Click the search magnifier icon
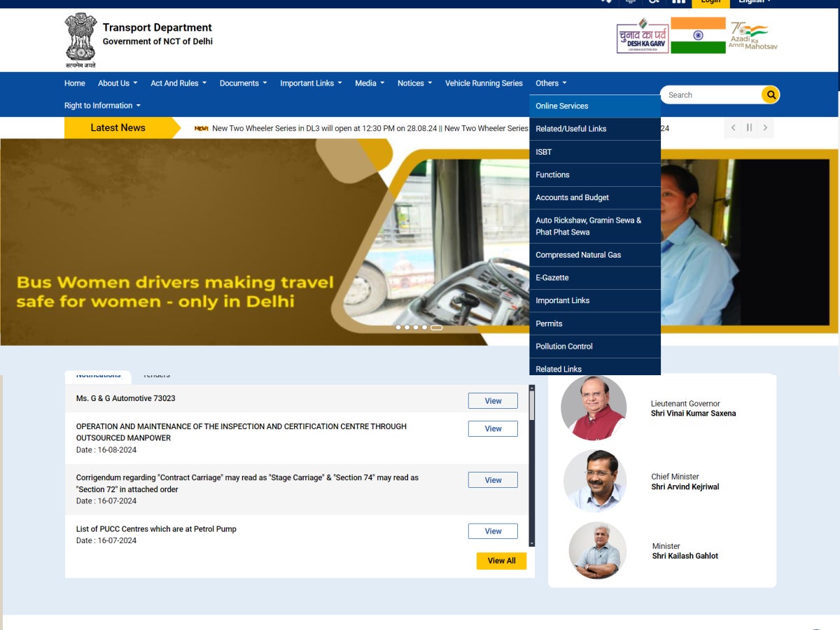The height and width of the screenshot is (630, 840). (770, 94)
